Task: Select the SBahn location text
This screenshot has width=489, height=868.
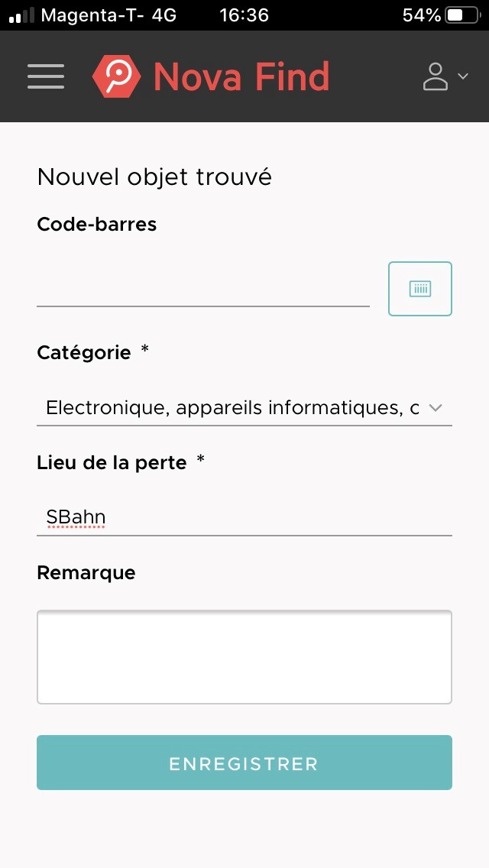Action: point(76,517)
